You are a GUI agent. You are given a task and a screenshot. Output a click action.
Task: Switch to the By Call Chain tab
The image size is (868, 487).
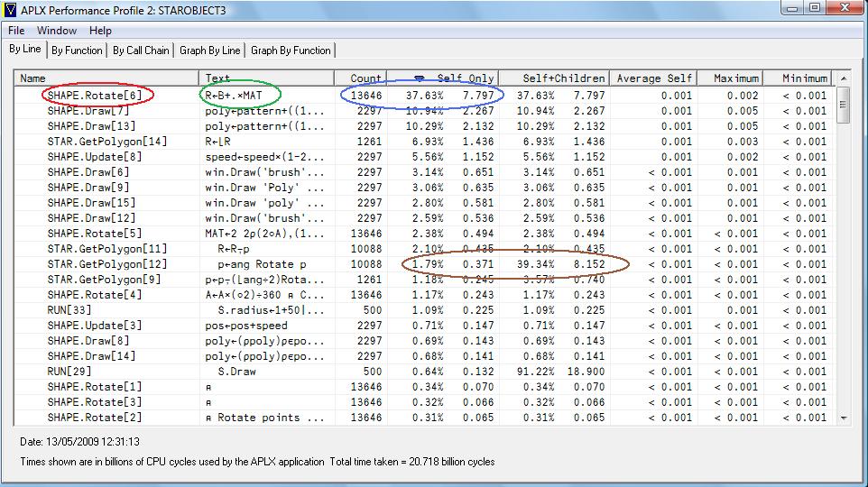pos(141,51)
